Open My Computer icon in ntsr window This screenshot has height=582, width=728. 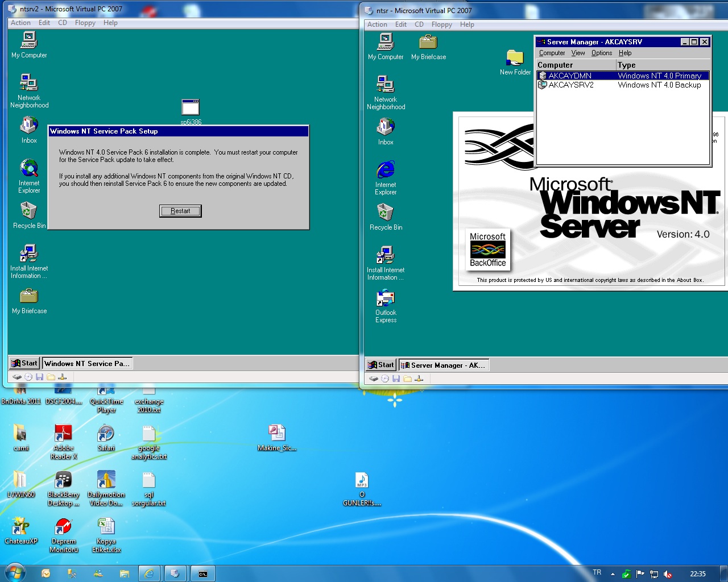pos(386,46)
